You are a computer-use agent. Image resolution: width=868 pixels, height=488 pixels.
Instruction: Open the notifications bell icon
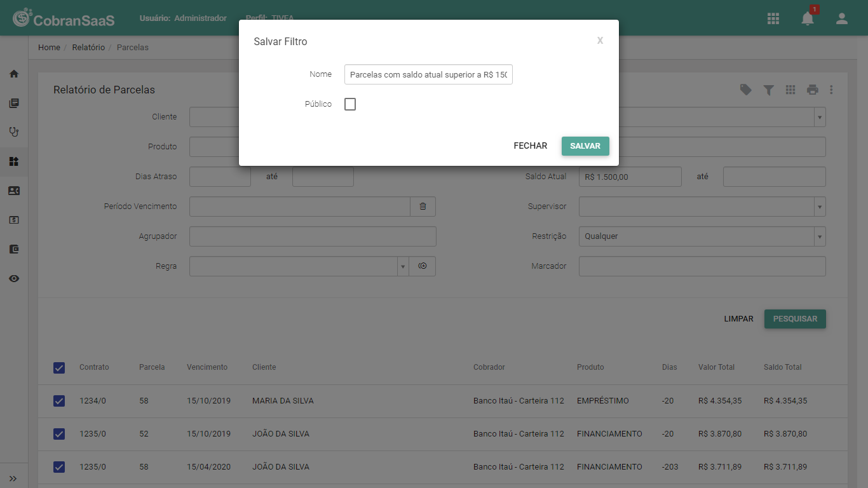(x=808, y=18)
